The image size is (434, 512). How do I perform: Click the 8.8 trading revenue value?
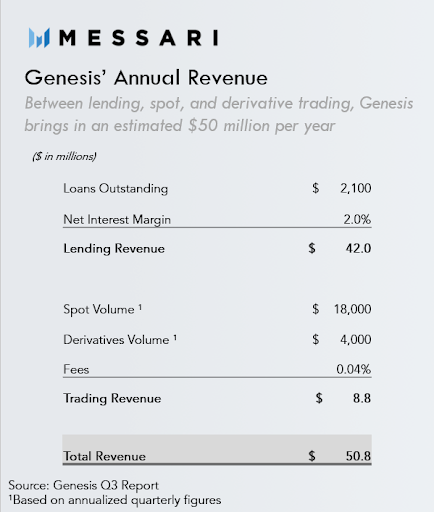(362, 398)
